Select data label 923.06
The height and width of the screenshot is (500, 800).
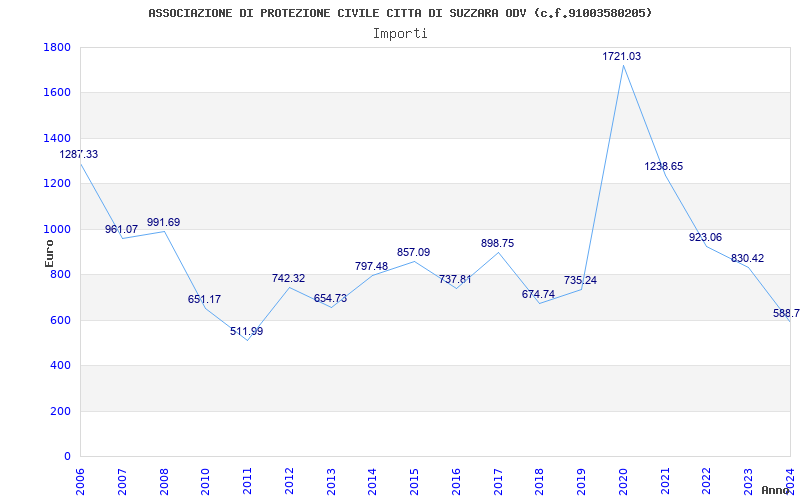[705, 237]
